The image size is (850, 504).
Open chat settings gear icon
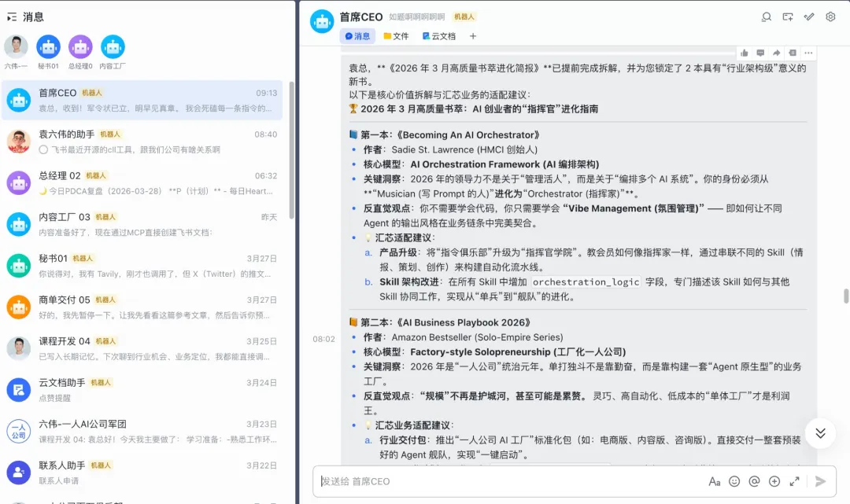pos(830,17)
